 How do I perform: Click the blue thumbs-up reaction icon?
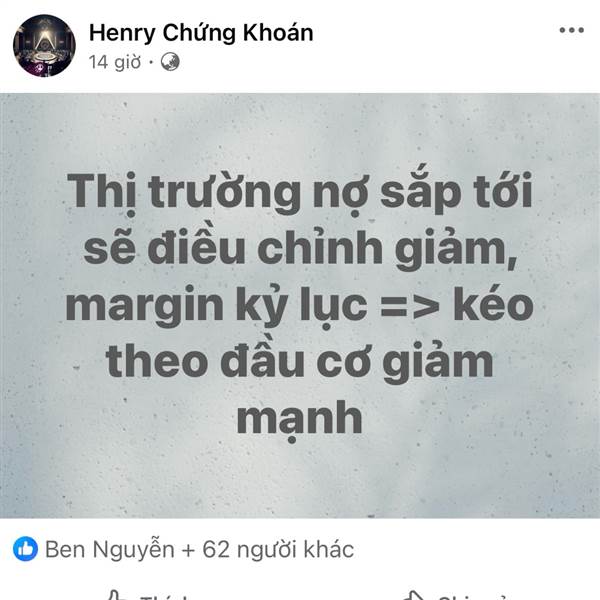click(25, 549)
